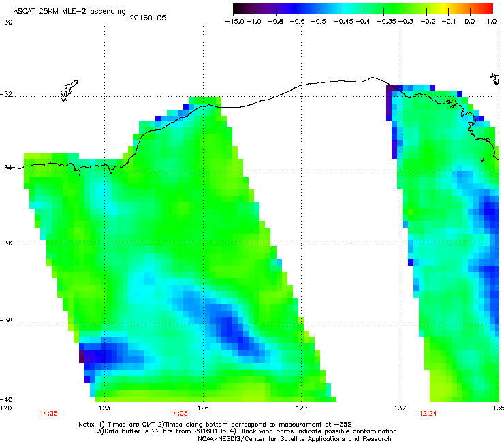Click the -1.0 colorbar label
Screen dimensions: 504x443
point(254,22)
